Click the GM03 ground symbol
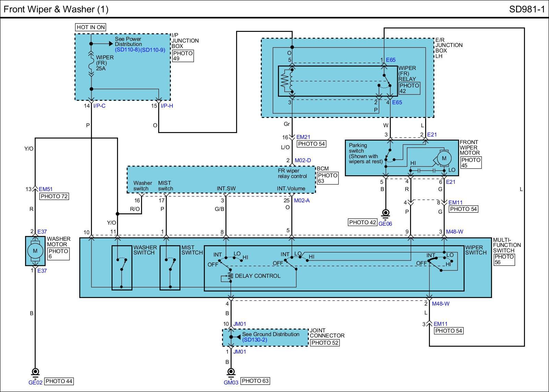The height and width of the screenshot is (392, 549). click(x=231, y=372)
